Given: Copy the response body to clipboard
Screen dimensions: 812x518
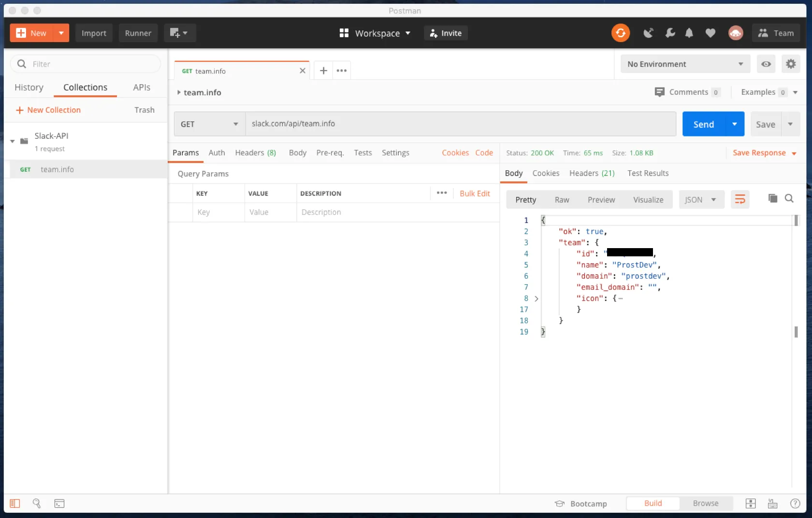Looking at the screenshot, I should pos(773,198).
